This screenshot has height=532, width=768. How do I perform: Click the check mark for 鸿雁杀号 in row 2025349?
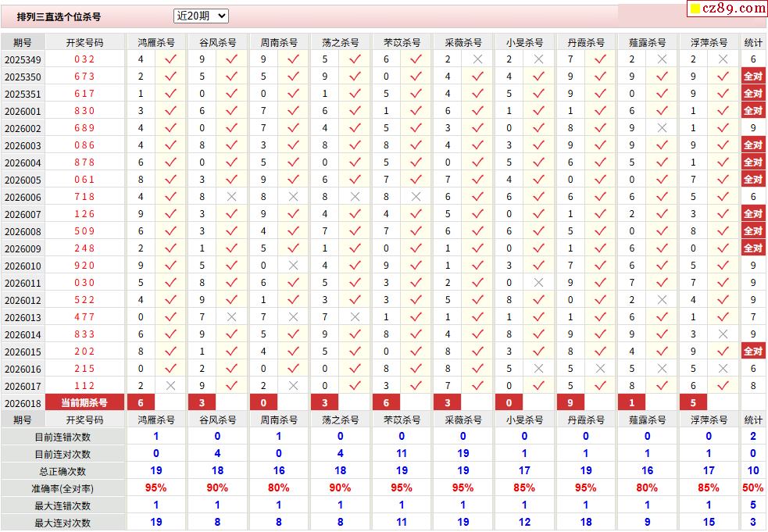pyautogui.click(x=170, y=59)
